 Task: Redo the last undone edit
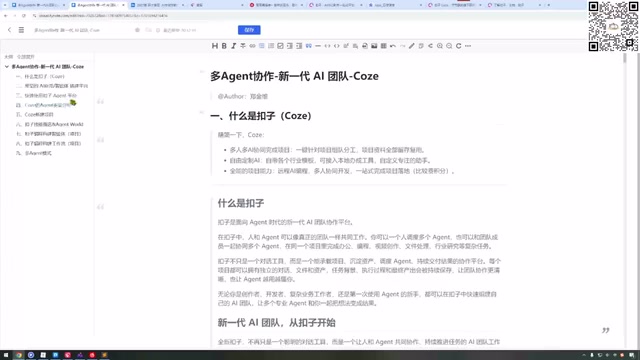coord(402,46)
